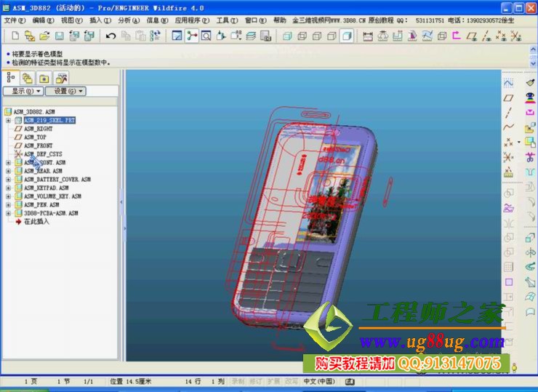Open the Layers stack icon in toolbar

point(251,36)
